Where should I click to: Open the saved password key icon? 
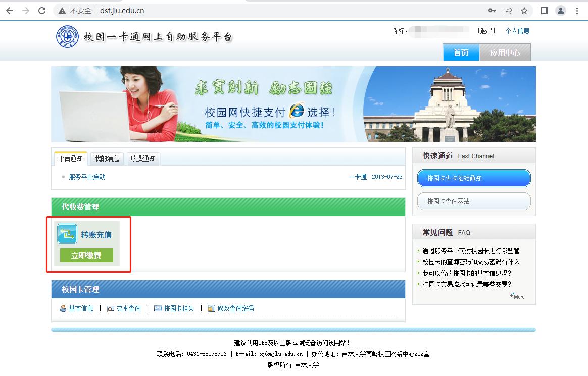(492, 11)
